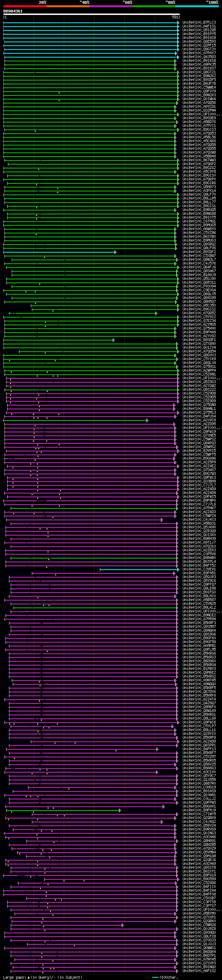The height and width of the screenshot is (980, 222).
Task: Pick the UniRef100_C5Z6N1 label
Action: coord(199,374)
